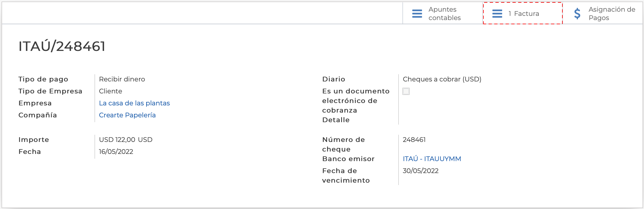The width and height of the screenshot is (644, 209).
Task: Open the 1 Factura smart button label
Action: (524, 14)
